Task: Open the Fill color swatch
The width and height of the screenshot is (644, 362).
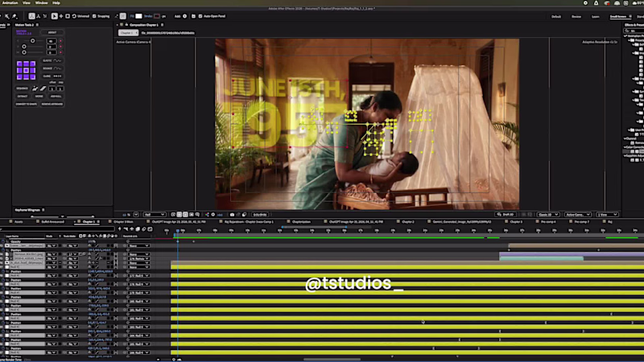Action: [x=138, y=16]
